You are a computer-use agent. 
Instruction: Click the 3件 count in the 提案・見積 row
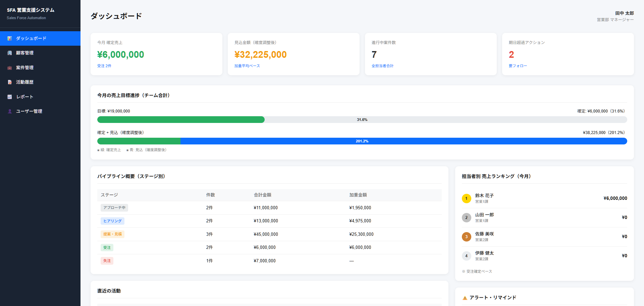(210, 234)
